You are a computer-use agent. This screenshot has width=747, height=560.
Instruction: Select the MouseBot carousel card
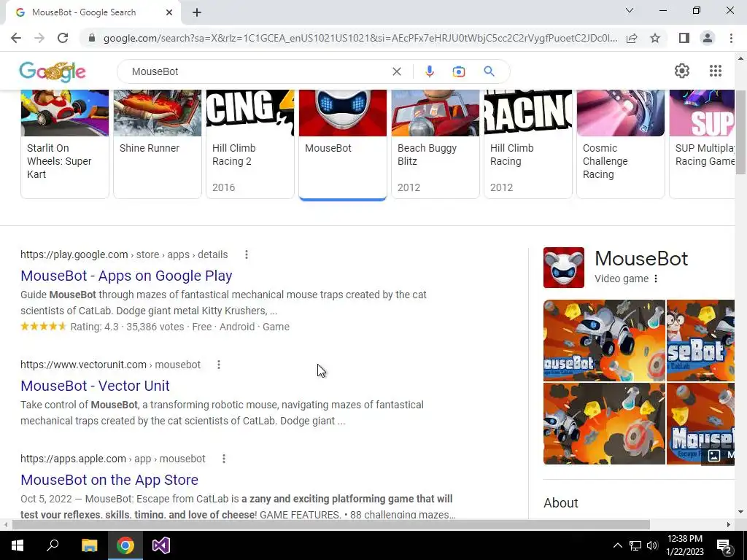point(343,144)
